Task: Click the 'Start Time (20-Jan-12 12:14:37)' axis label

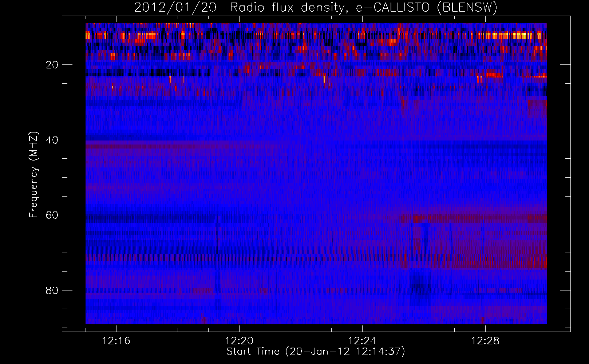Action: 316,352
